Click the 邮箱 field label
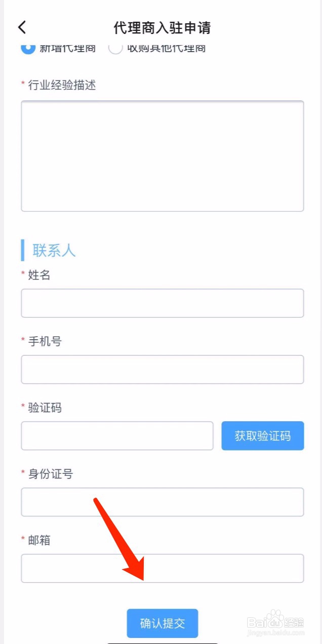 click(x=39, y=540)
